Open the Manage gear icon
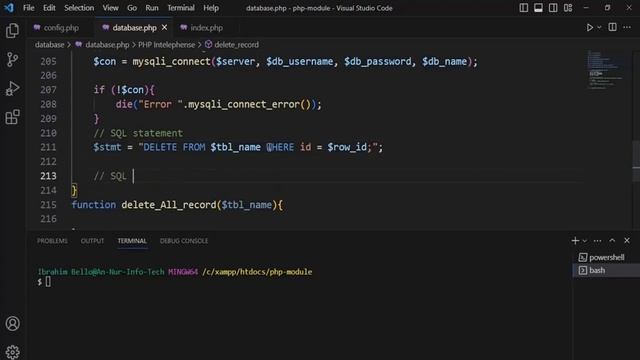 click(13, 351)
